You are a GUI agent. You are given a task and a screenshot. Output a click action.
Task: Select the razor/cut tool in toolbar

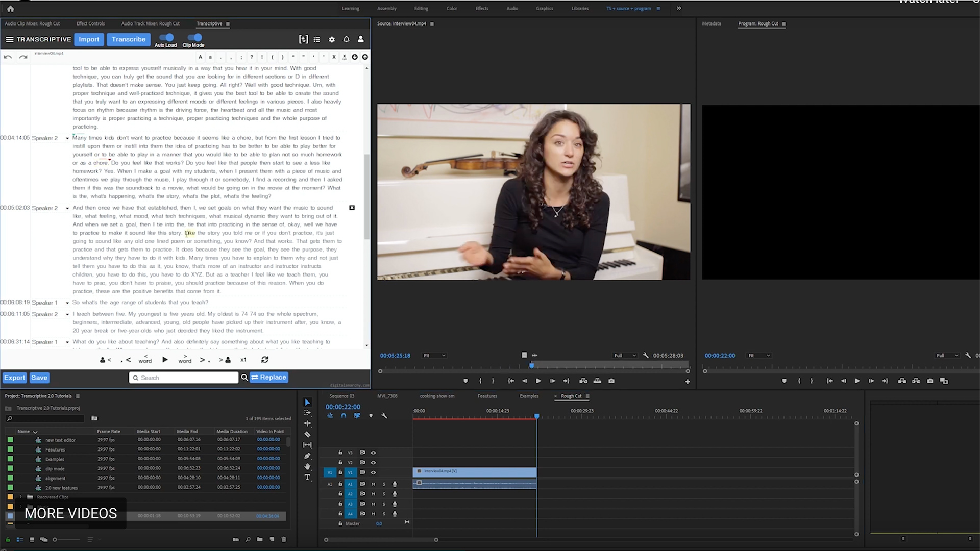[308, 434]
